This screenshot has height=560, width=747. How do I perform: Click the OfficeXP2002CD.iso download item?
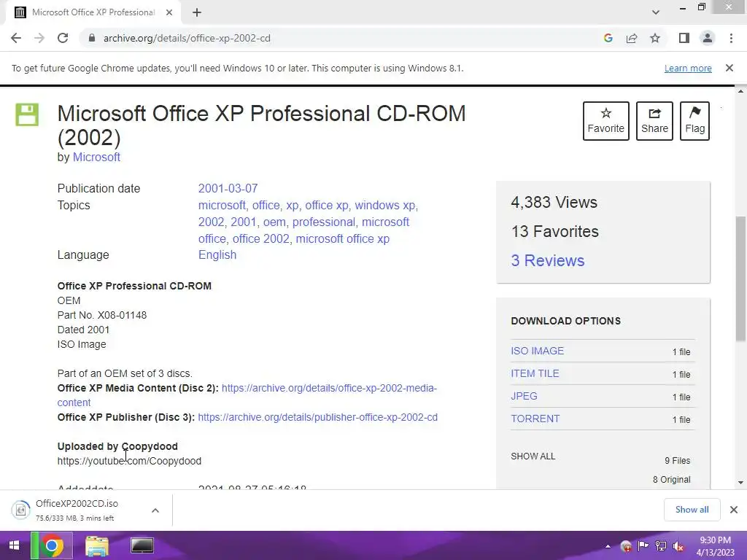tap(76, 510)
